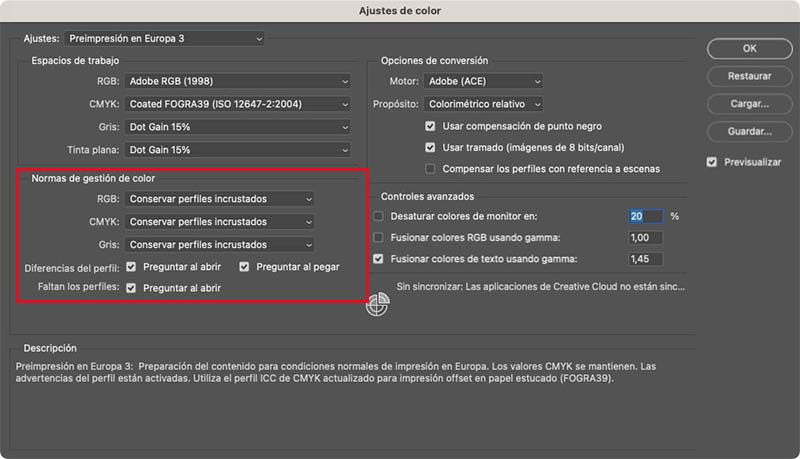Viewport: 800px width, 459px height.
Task: Open the CMYK Coated FOGRA39 dropdown
Action: pos(237,104)
